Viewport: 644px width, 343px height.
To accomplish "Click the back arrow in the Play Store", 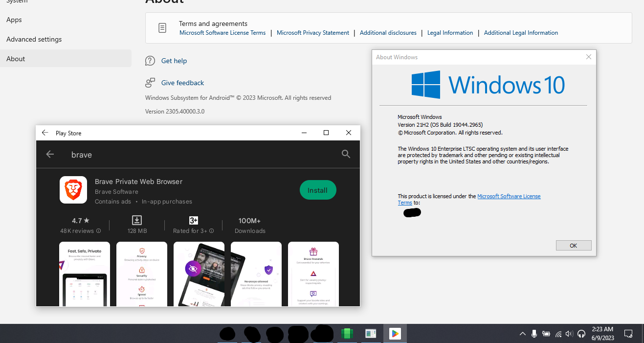I will coord(50,154).
